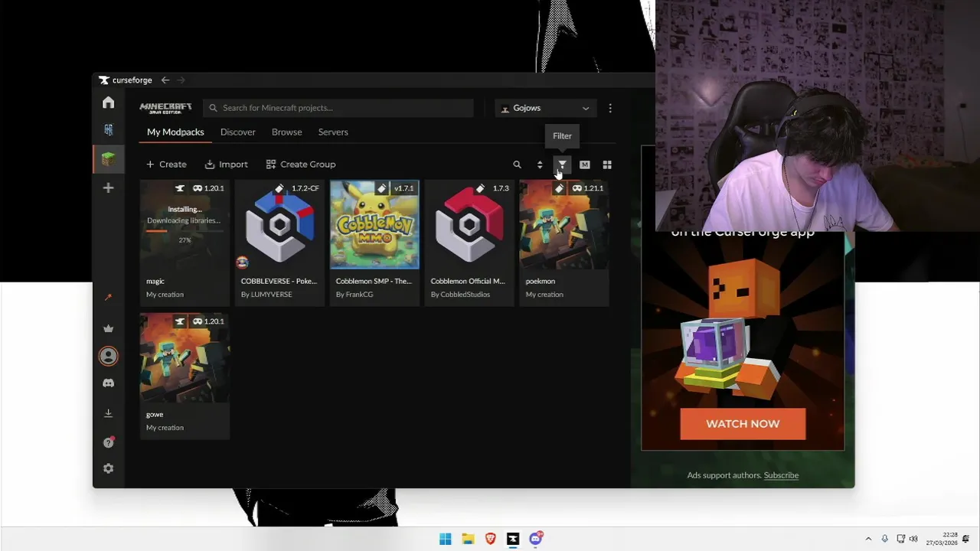The image size is (980, 551).
Task: Click the modpack search magnifier icon
Action: tap(517, 165)
